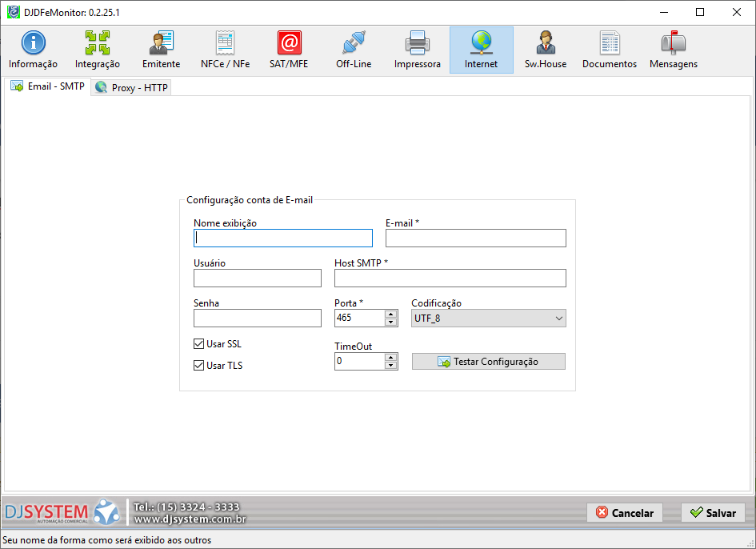Viewport: 756px width, 549px height.
Task: Disable the Usar SSL checkbox
Action: 199,344
